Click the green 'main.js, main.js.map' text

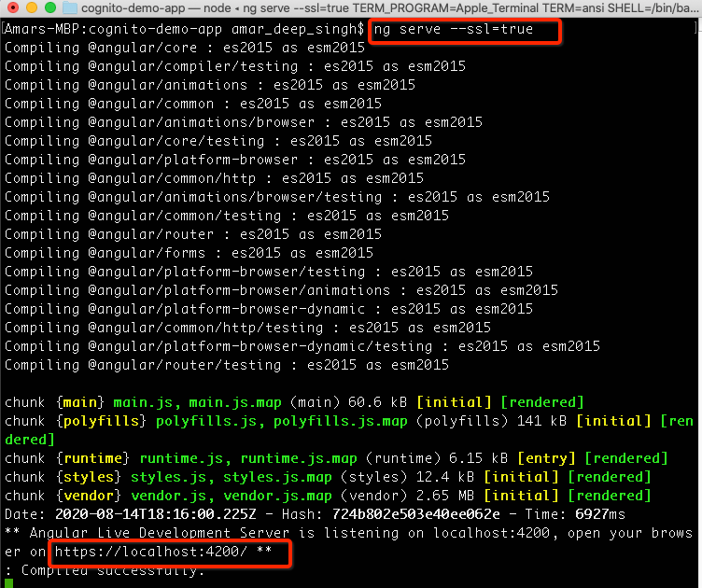pos(198,403)
